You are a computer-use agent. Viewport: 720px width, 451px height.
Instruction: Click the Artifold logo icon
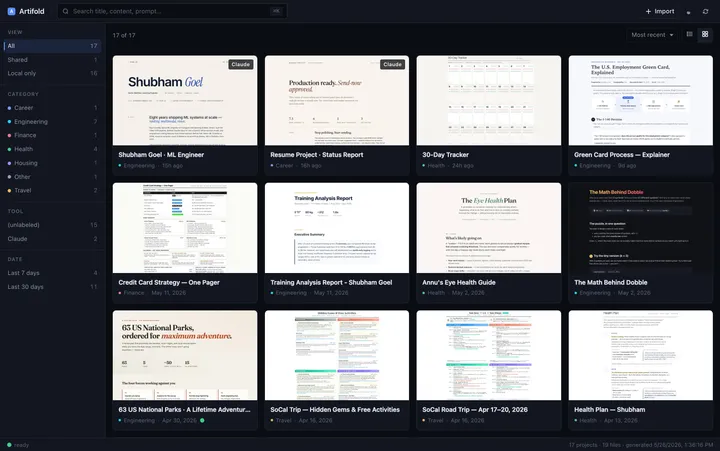(x=11, y=11)
